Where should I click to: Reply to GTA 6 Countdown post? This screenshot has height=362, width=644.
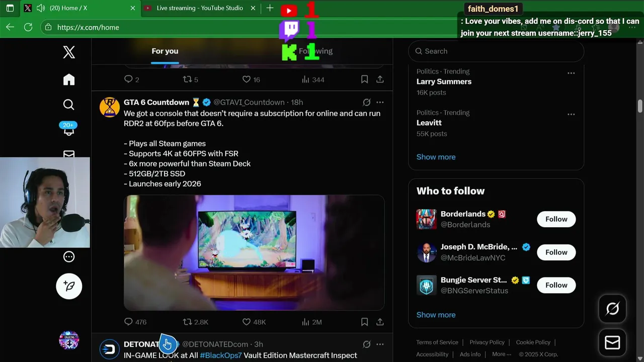[x=135, y=322]
